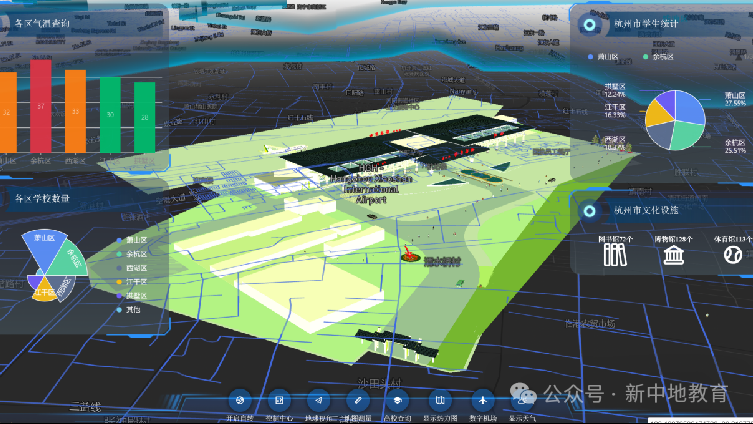Image resolution: width=753 pixels, height=424 pixels.
Task: Open the 高校查询 graduation cap icon
Action: 397,400
